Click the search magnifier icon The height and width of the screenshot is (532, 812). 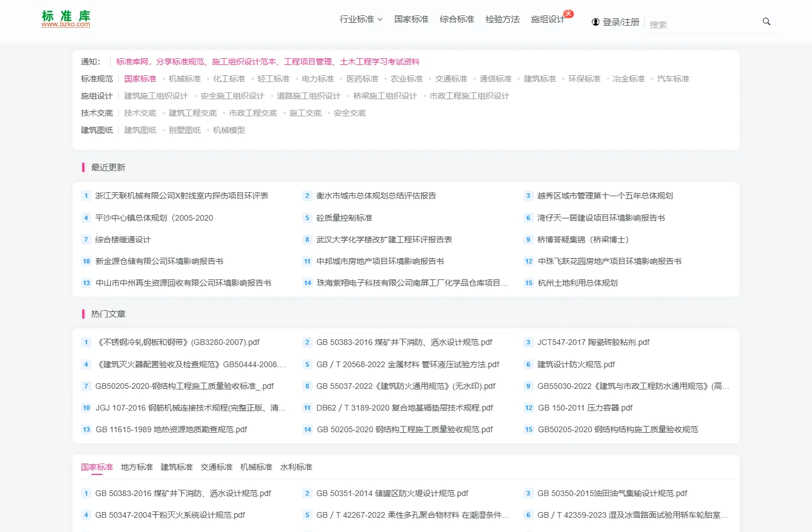(x=766, y=22)
